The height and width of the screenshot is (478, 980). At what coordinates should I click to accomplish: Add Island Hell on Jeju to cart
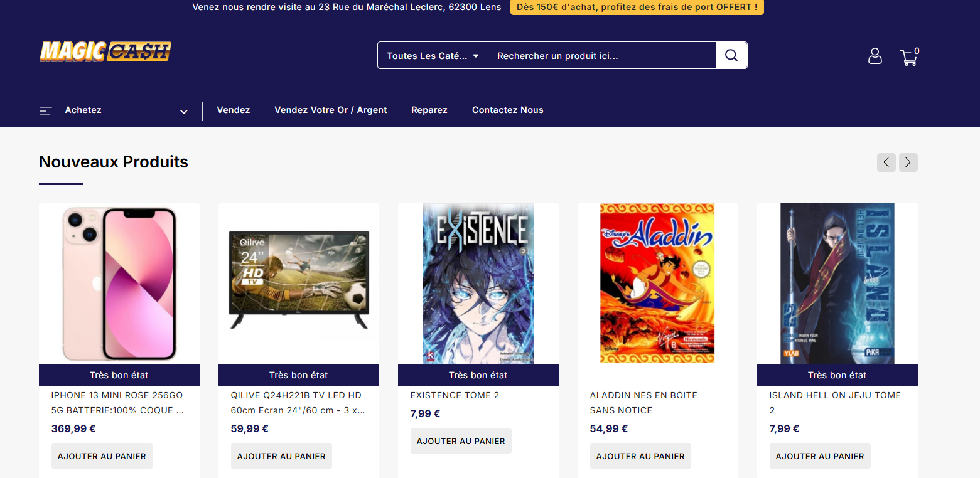click(820, 456)
